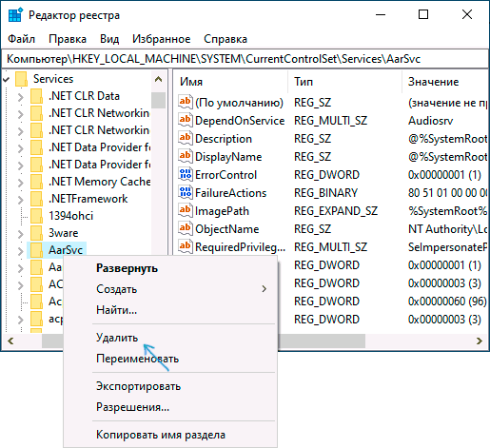Viewport: 490px width, 448px height.
Task: Collapse the Services tree node
Action: [x=6, y=79]
